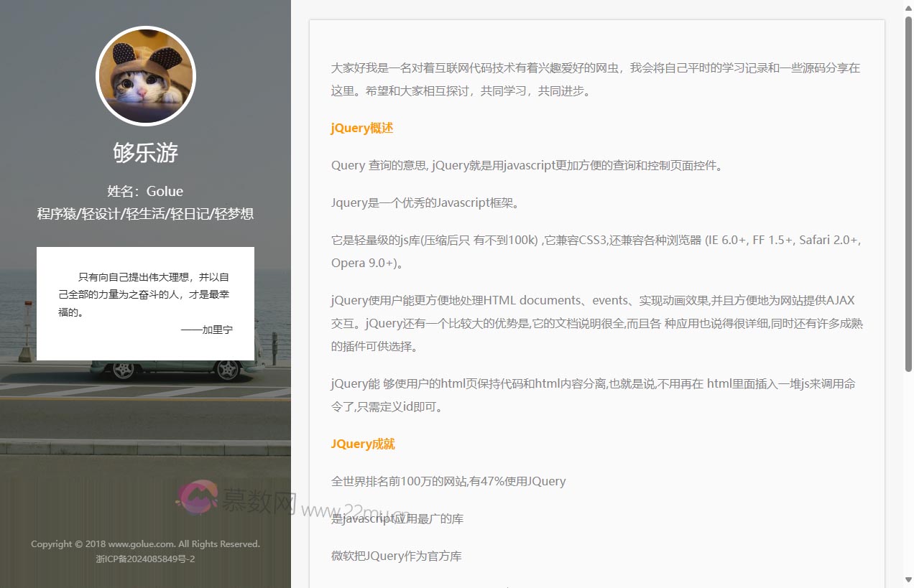Click the intro paragraph starting with 大家好
914x588 pixels.
[595, 80]
